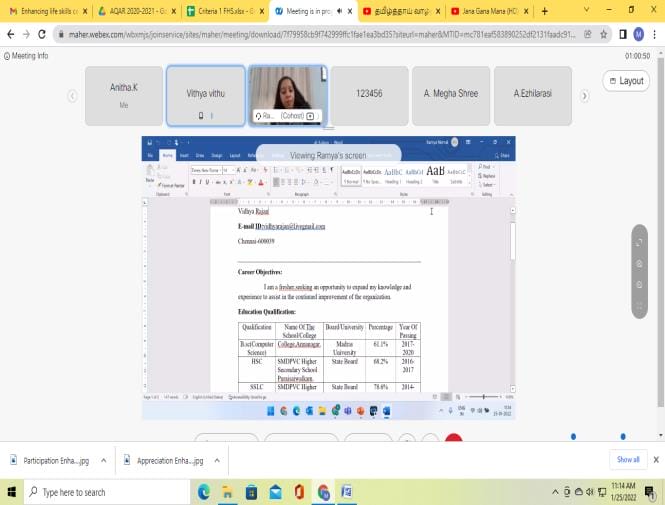Expand Appreciation Enha...jpg download options
This screenshot has height=505, width=665.
pyautogui.click(x=213, y=460)
